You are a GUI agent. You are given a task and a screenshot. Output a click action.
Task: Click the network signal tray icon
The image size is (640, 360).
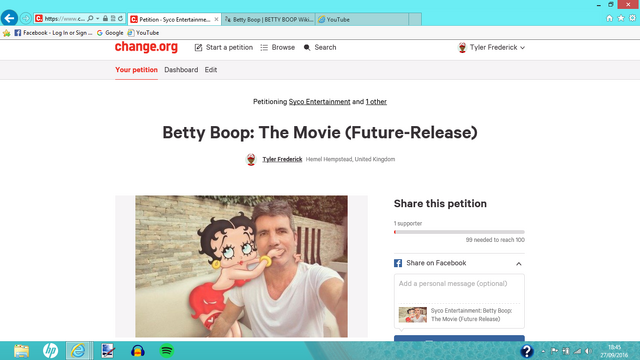(x=577, y=351)
